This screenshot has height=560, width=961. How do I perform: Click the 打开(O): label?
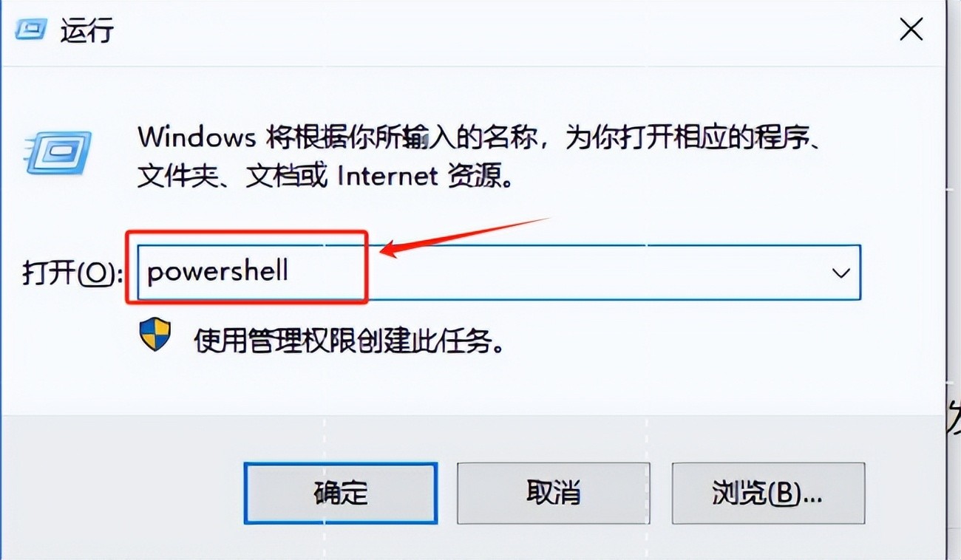[x=72, y=273]
